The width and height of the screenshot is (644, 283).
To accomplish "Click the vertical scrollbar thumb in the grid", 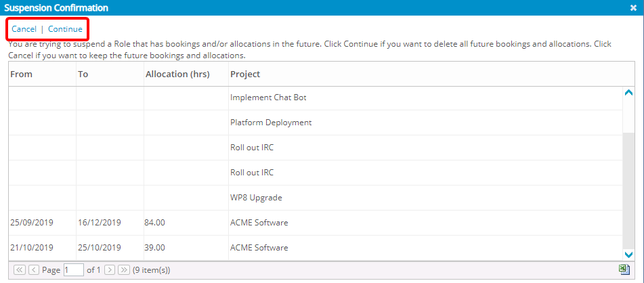I will (628, 190).
